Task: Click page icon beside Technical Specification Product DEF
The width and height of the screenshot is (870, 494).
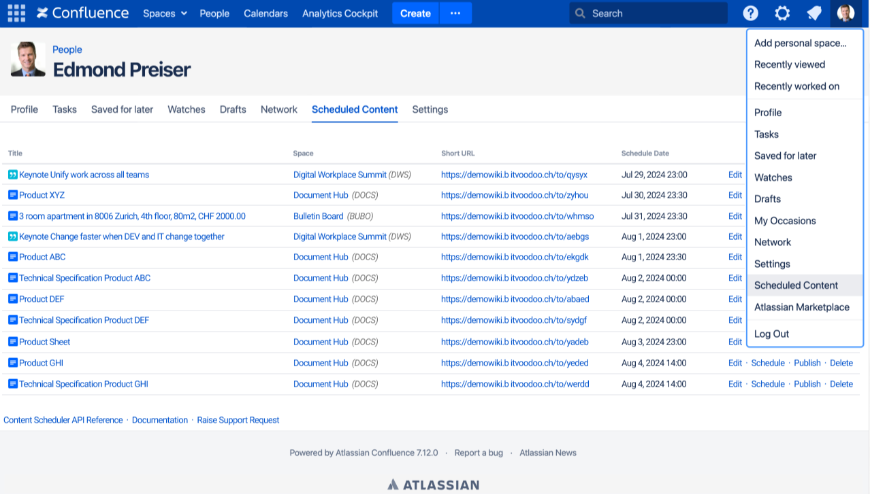Action: (x=13, y=320)
